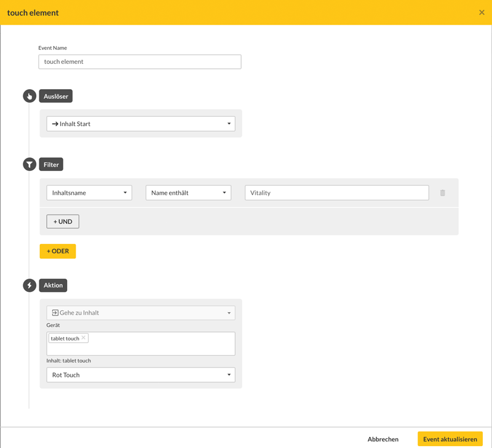The image size is (492, 448).
Task: Delete the Vitality filter row with trash icon
Action: click(442, 193)
